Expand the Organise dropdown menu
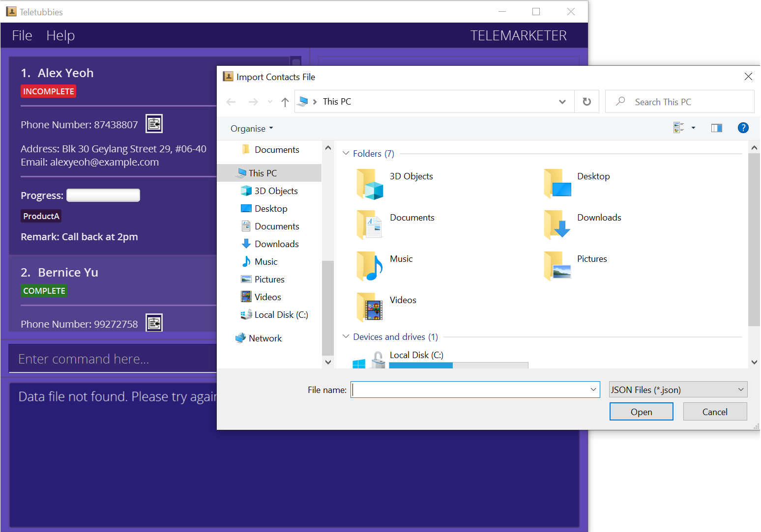Screen dimensions: 761x532 (252, 129)
